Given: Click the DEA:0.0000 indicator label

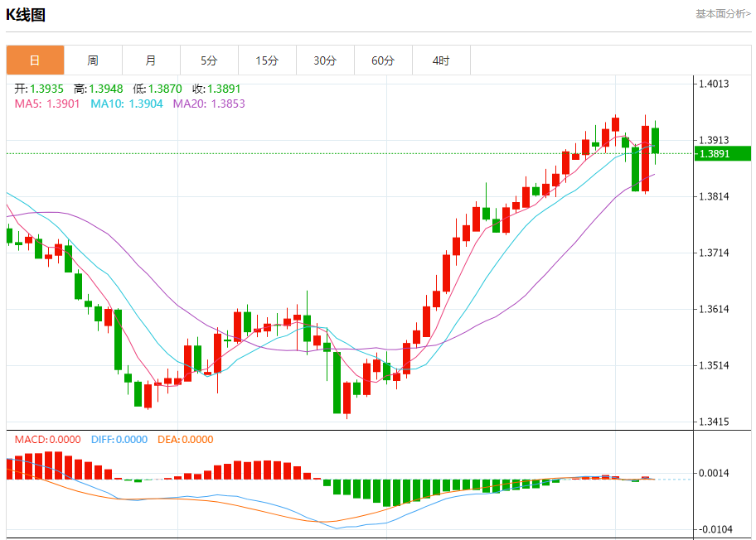Looking at the screenshot, I should 185,439.
